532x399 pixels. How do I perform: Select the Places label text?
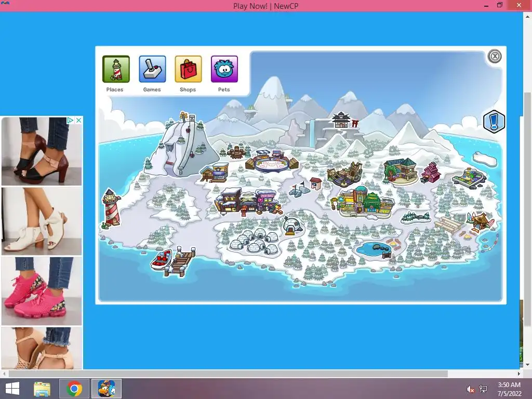tap(115, 89)
